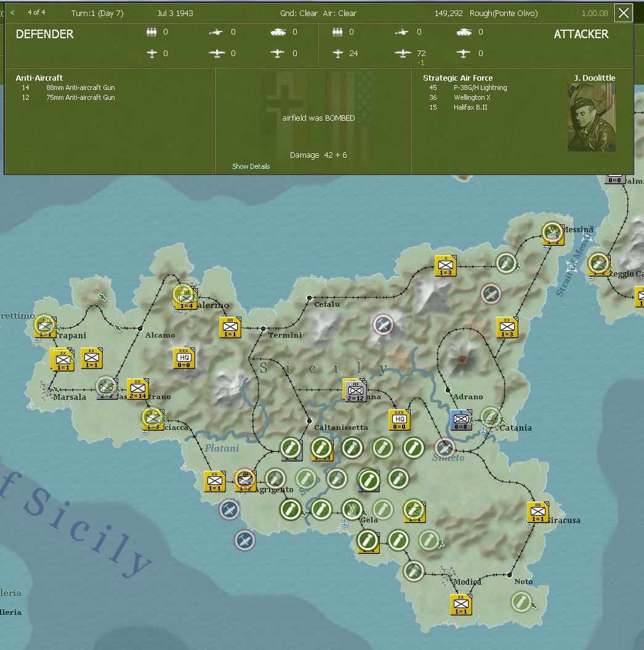Select the 1=1 unit west of Termini
The image size is (644, 650).
(230, 328)
